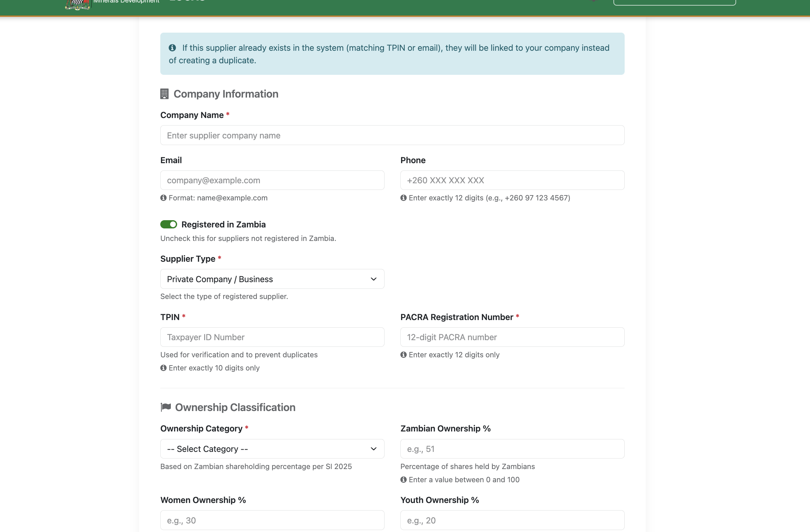Click the 'Minerals Development' text in the header

pyautogui.click(x=126, y=1)
